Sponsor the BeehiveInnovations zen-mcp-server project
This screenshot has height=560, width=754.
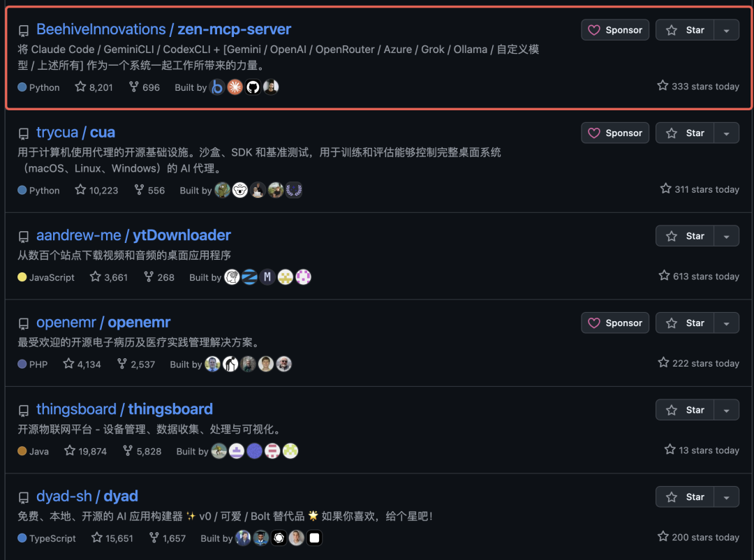click(x=615, y=30)
